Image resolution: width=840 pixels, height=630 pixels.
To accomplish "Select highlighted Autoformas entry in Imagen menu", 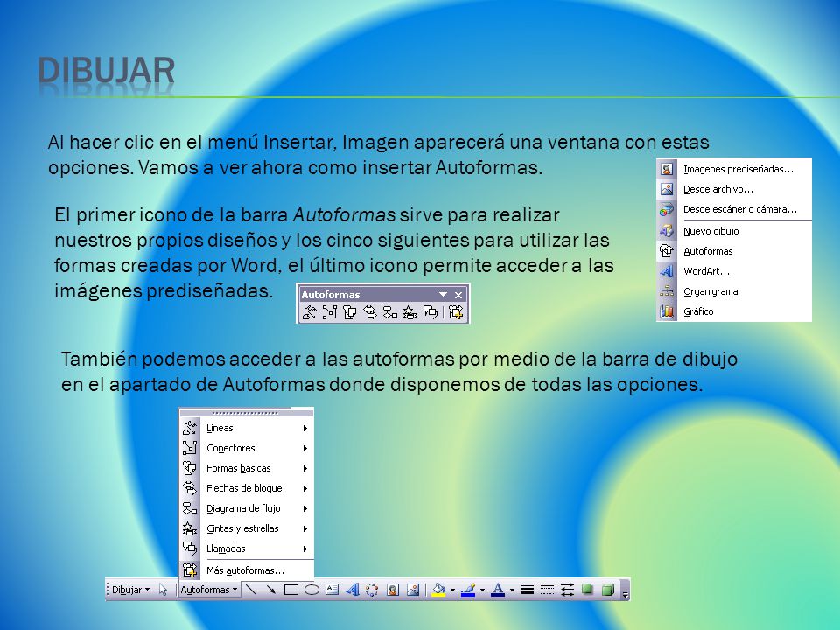I will pyautogui.click(x=734, y=251).
